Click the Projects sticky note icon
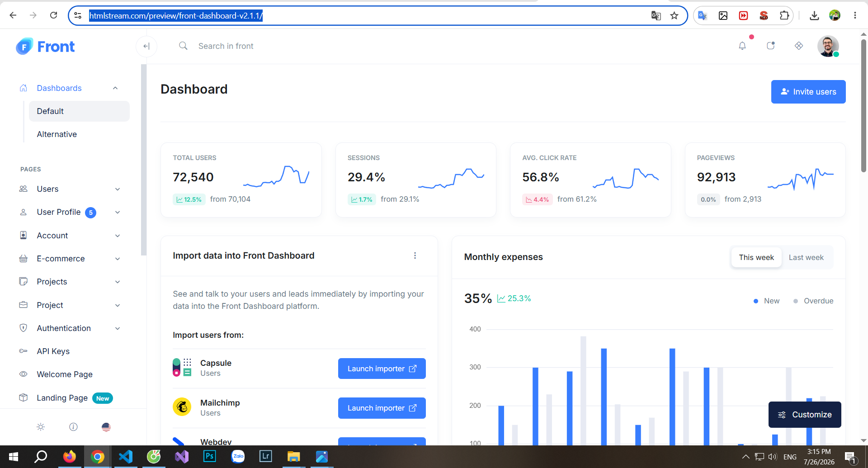Screen dimensions: 868x468 pos(24,281)
